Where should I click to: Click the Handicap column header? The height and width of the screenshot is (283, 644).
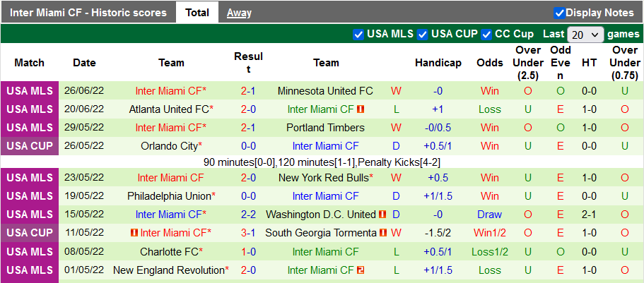[x=438, y=63]
